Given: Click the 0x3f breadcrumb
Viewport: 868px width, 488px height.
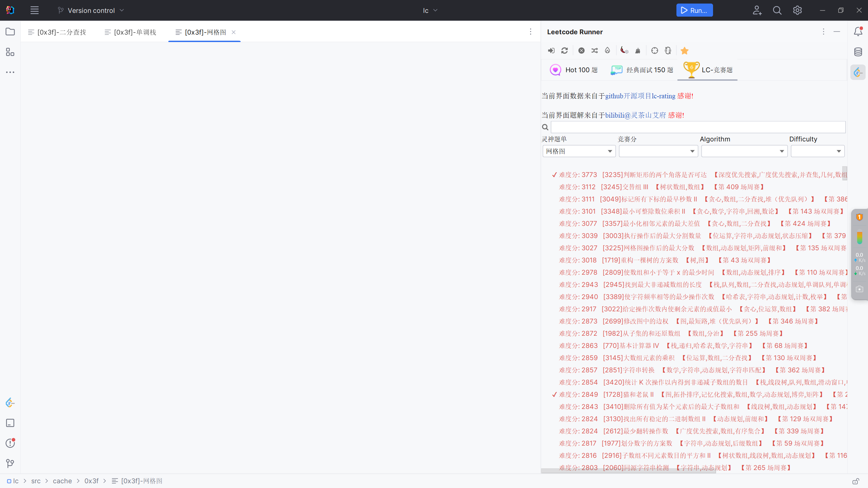Looking at the screenshot, I should coord(92,481).
